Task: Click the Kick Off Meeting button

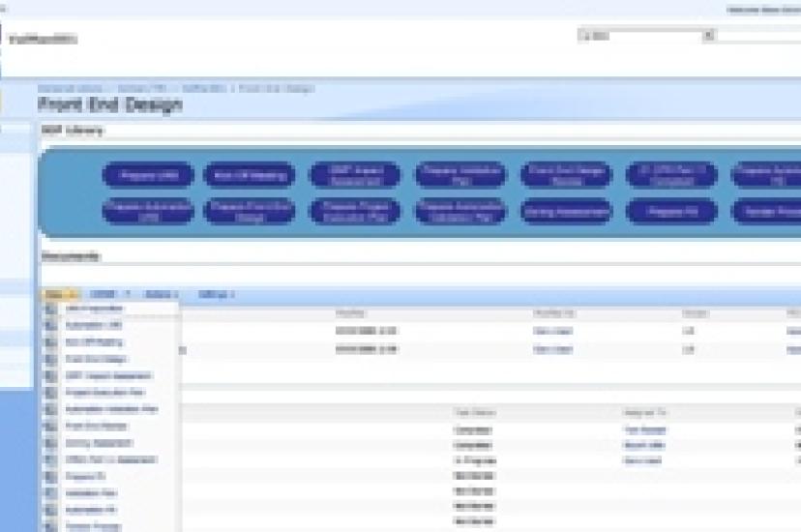Action: pos(250,175)
